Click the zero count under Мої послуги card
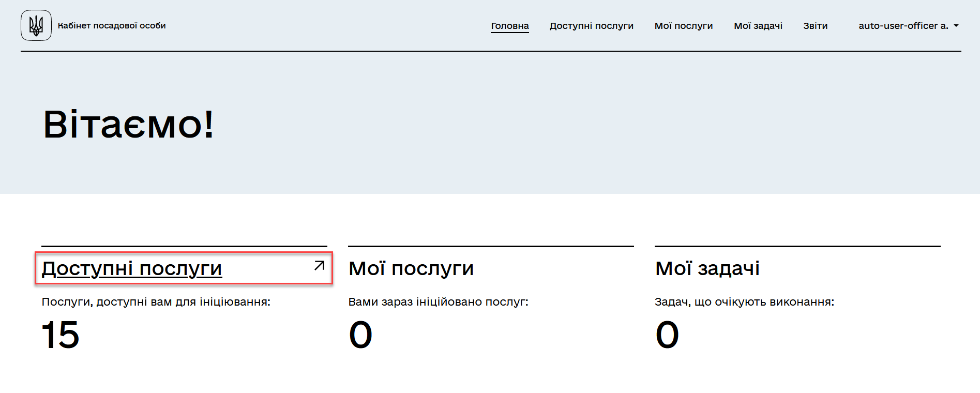This screenshot has width=980, height=393. (x=360, y=335)
